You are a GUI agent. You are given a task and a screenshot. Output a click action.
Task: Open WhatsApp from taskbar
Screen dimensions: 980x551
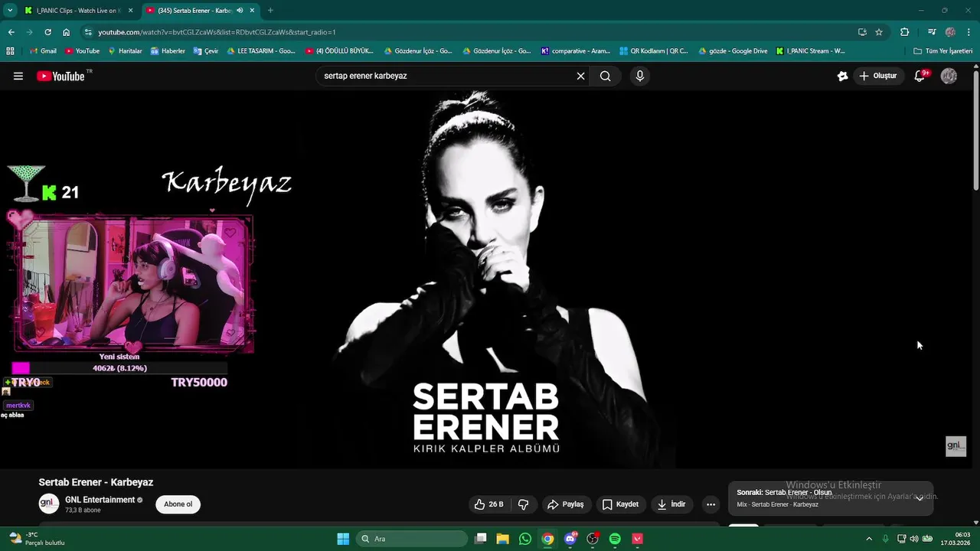click(524, 539)
